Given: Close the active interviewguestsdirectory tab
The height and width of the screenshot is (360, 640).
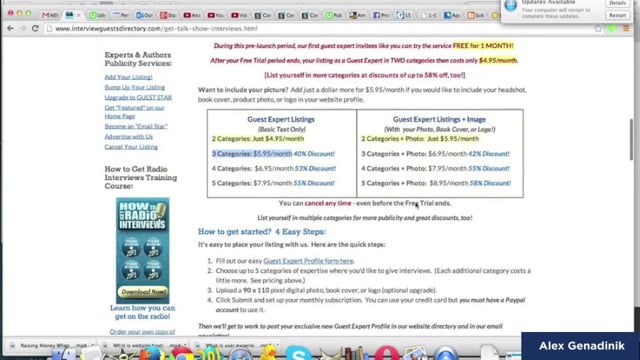Looking at the screenshot, I should pyautogui.click(x=78, y=15).
